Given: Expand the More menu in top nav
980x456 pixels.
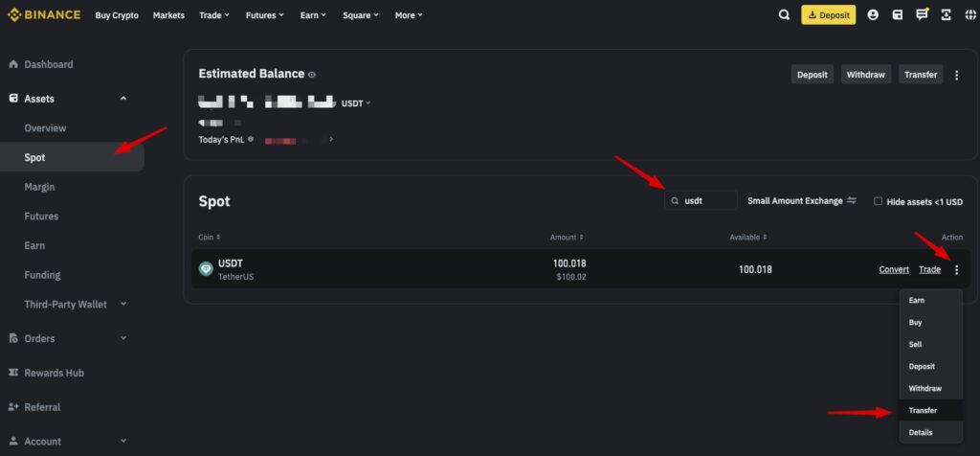Looking at the screenshot, I should 409,15.
